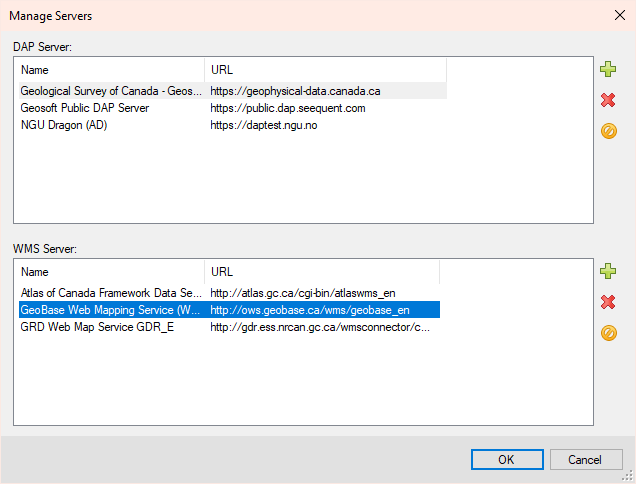Click the red X delete icon for DAP Server

608,100
